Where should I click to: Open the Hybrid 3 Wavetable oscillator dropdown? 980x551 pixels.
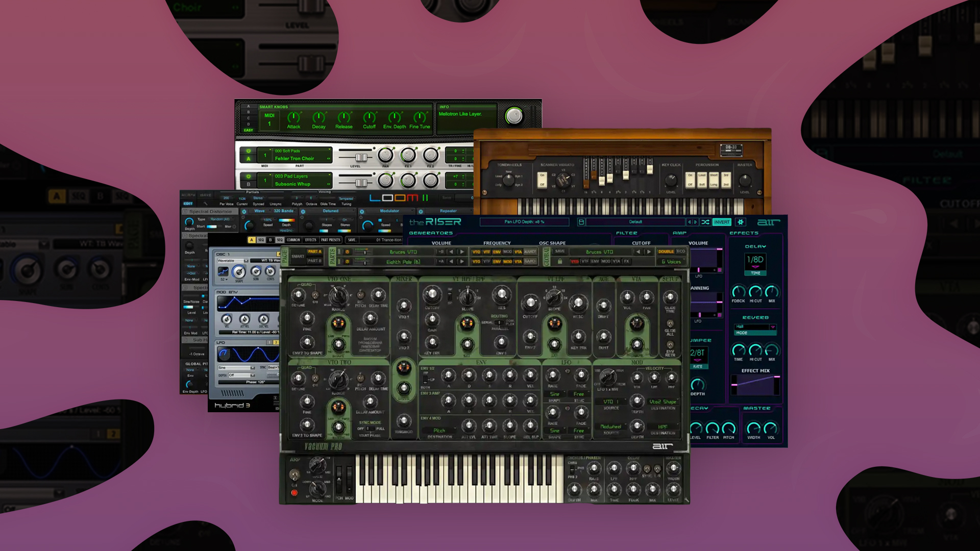[x=233, y=261]
